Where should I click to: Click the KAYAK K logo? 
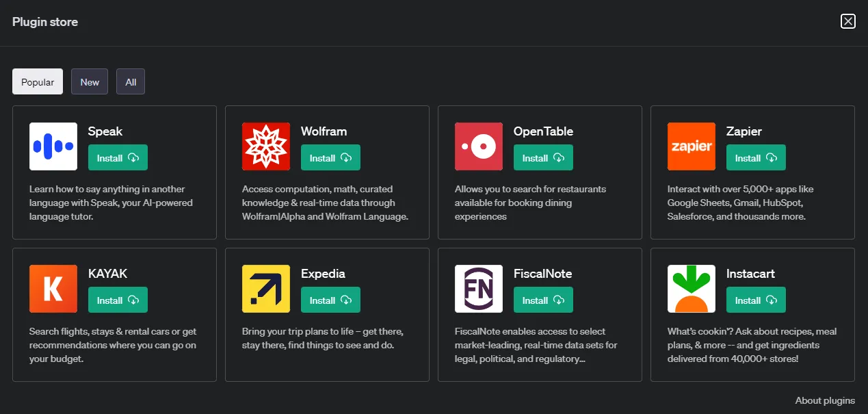53,289
